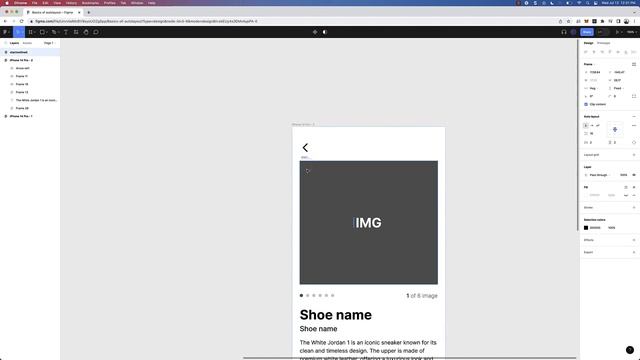Add stroke plus button
Viewport: 640px width, 360px height.
click(x=634, y=208)
